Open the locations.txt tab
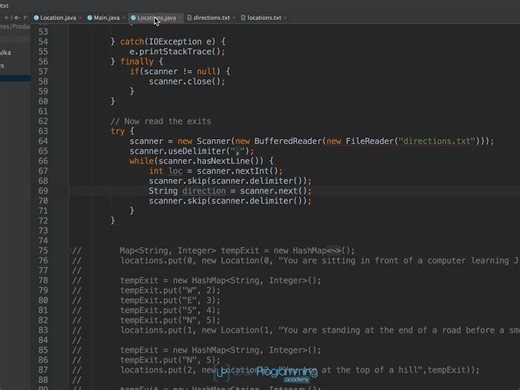Viewport: 520px width, 390px height. point(264,18)
